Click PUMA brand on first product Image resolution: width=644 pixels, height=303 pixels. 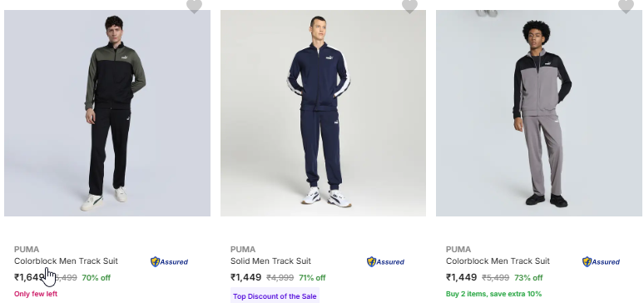click(x=27, y=249)
